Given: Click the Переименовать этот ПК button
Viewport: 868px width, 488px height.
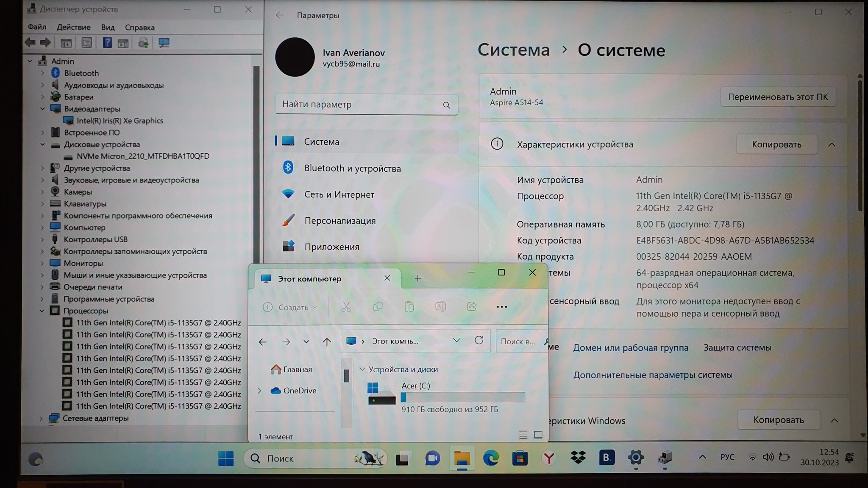Looking at the screenshot, I should click(x=778, y=97).
